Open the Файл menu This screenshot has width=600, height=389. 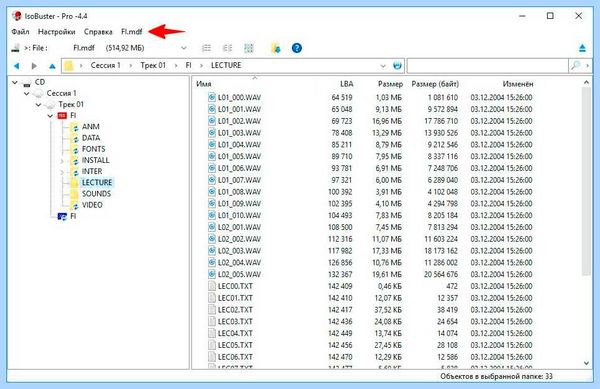coord(20,32)
